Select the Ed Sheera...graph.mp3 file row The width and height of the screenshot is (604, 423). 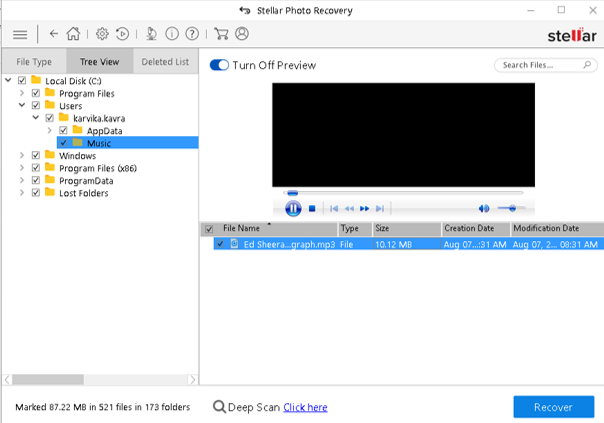click(408, 244)
